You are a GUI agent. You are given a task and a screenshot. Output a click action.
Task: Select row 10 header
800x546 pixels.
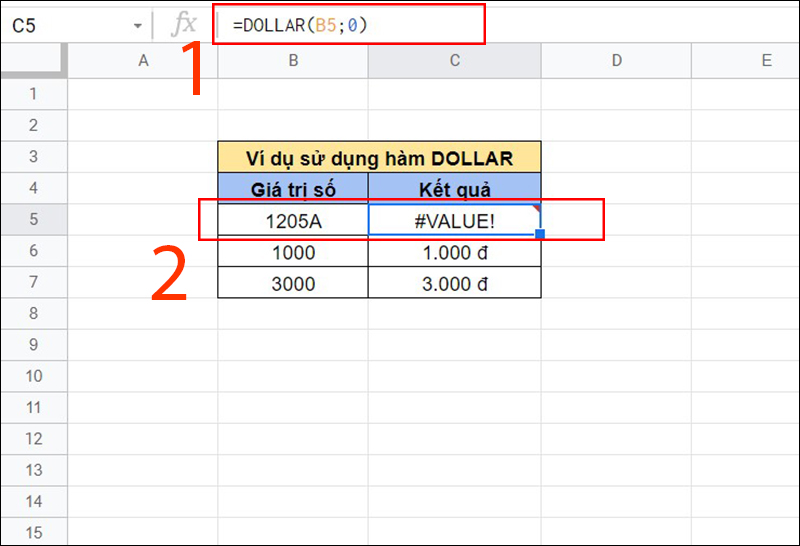[x=34, y=376]
